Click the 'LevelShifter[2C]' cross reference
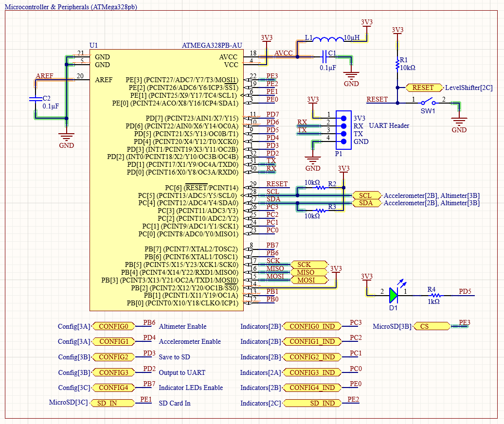Image resolution: width=504 pixels, height=424 pixels. pos(468,88)
